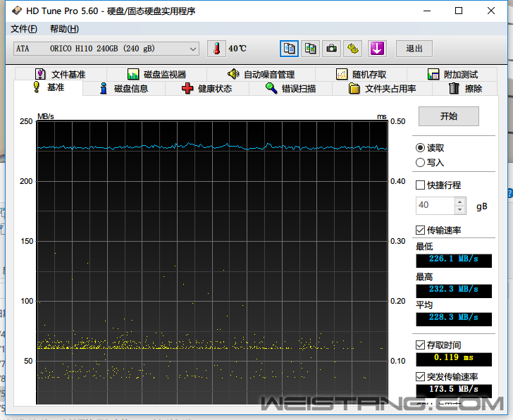Image resolution: width=513 pixels, height=420 pixels.
Task: Switch to the 随机存取 tab
Action: [x=361, y=74]
